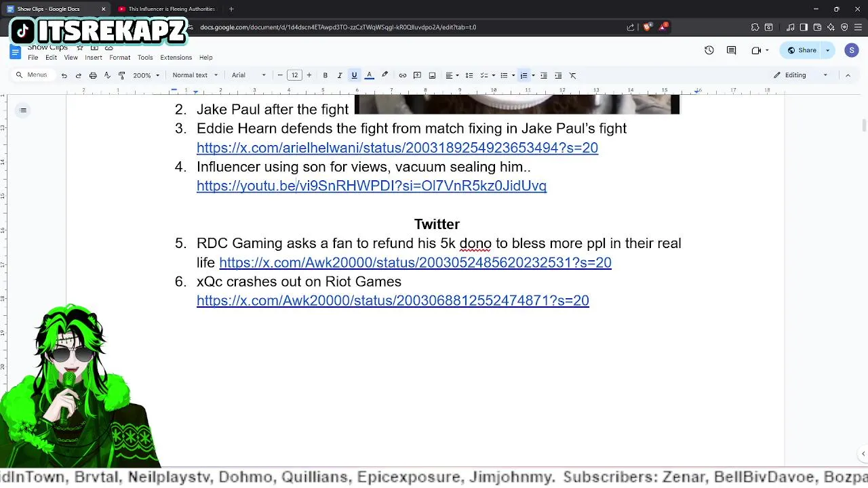
Task: Open the Normal text style dropdown
Action: [x=195, y=75]
